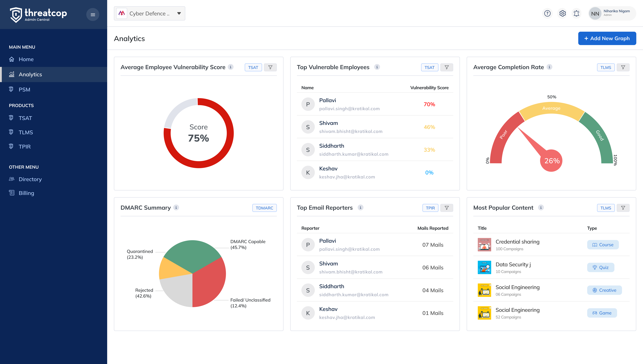Show info for Average Completion Rate
The image size is (643, 364).
[549, 67]
